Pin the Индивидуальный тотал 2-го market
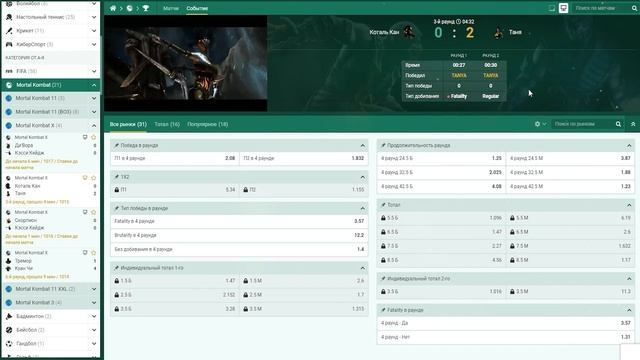The height and width of the screenshot is (360, 640). click(383, 278)
